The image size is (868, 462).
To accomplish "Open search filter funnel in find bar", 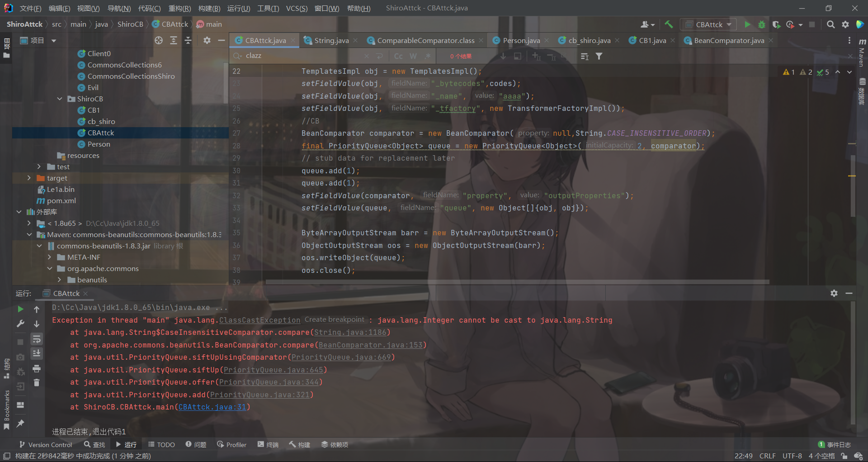I will coord(599,56).
